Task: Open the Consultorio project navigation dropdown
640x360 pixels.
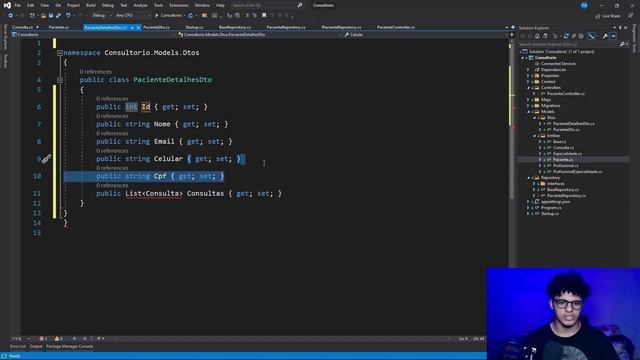Action: click(x=93, y=35)
